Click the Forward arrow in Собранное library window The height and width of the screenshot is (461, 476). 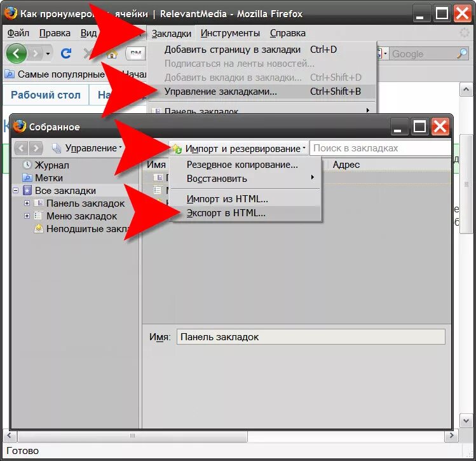click(x=36, y=148)
